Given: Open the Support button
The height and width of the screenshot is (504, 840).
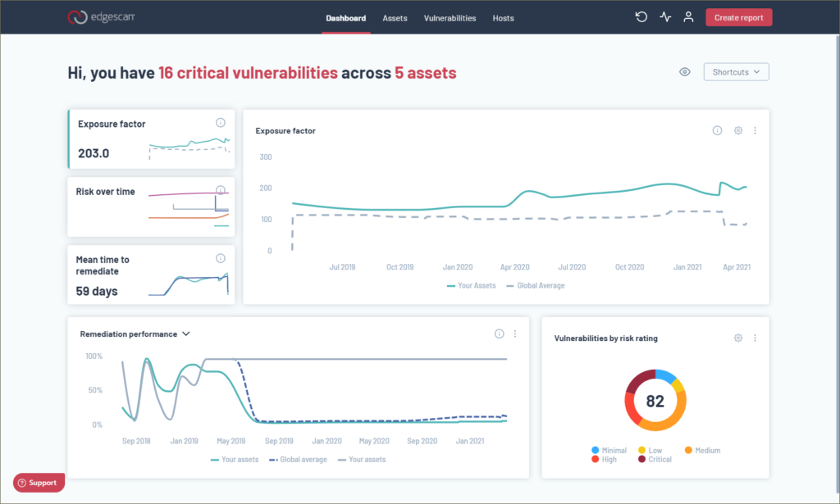Looking at the screenshot, I should [x=39, y=483].
